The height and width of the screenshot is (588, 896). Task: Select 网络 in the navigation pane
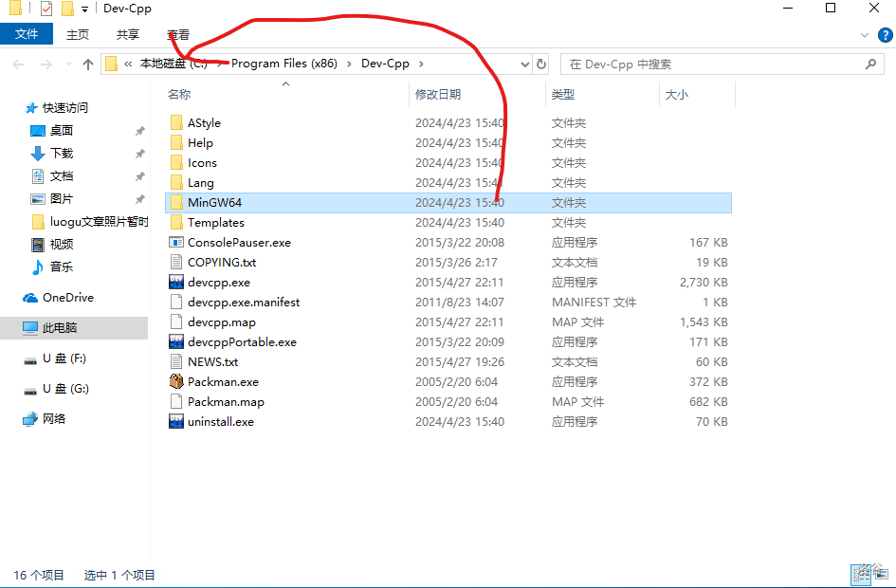click(54, 419)
